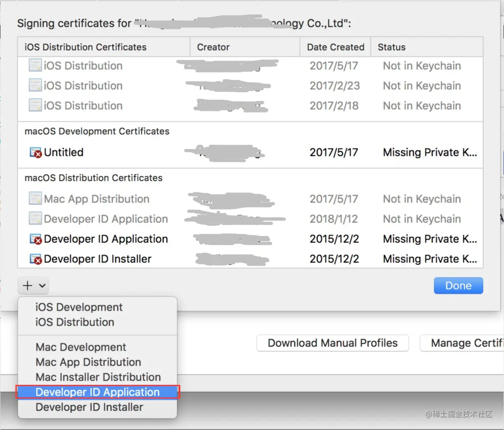Click the greyed 2018 Developer ID Application certificate icon
504x430 pixels.
[35, 219]
